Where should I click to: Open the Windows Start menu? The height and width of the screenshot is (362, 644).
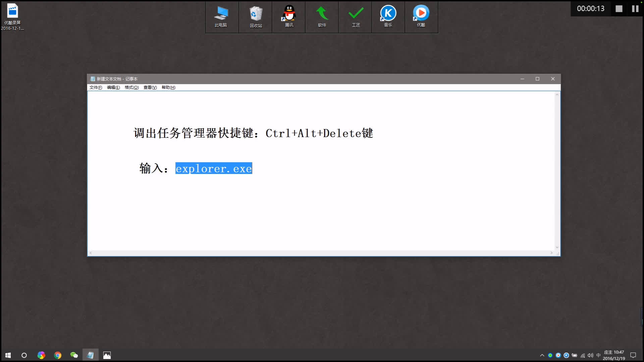click(x=8, y=355)
